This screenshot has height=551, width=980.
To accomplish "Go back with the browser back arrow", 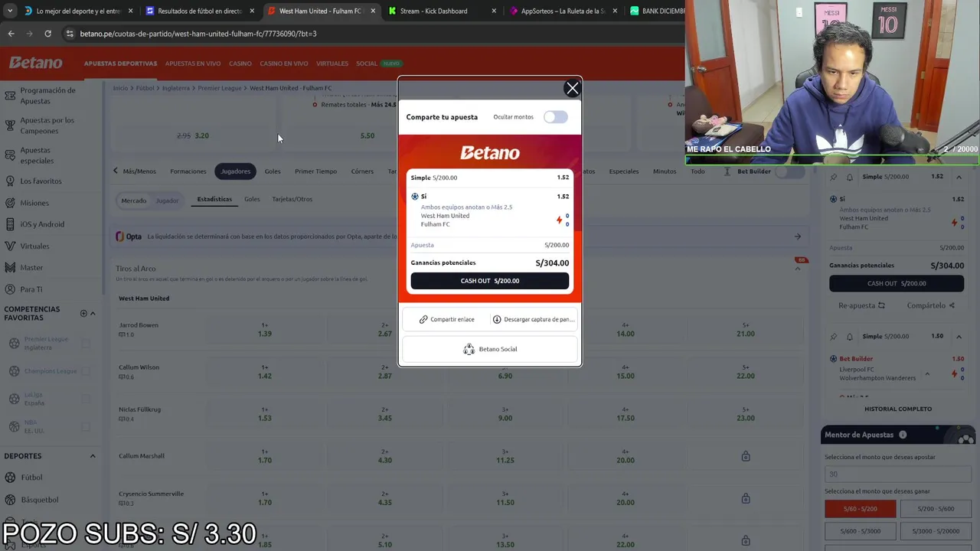I will (x=11, y=34).
